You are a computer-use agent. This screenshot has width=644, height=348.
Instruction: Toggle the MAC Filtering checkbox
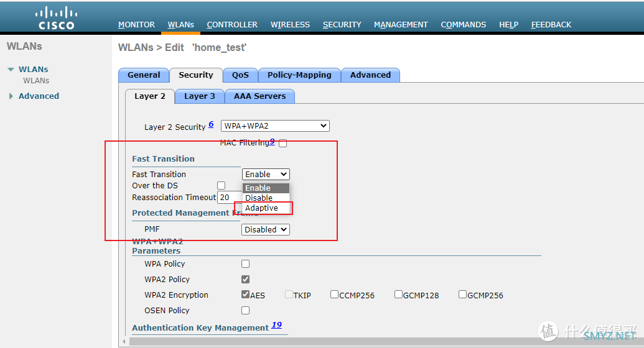tap(283, 143)
